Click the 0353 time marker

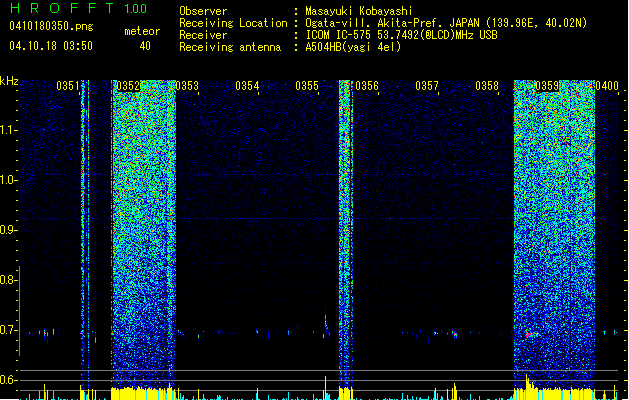[x=187, y=86]
